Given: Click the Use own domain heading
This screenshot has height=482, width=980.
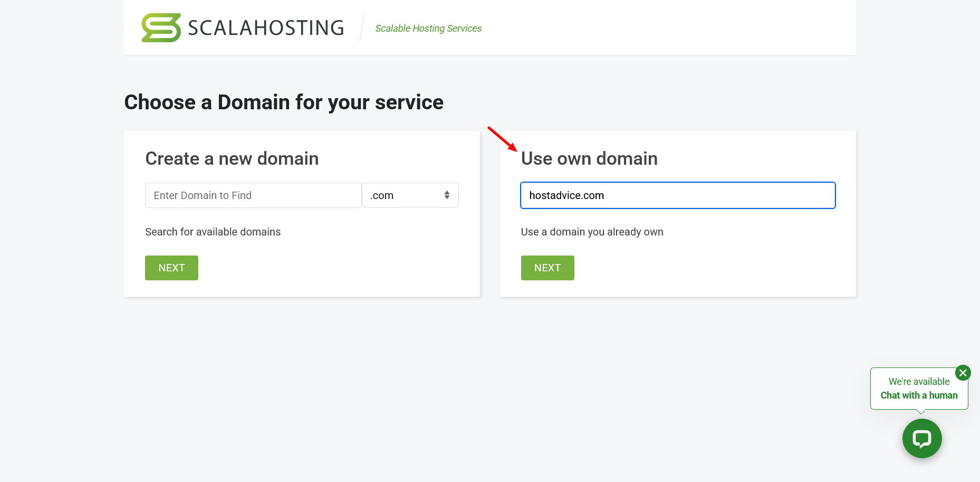Looking at the screenshot, I should (x=589, y=158).
